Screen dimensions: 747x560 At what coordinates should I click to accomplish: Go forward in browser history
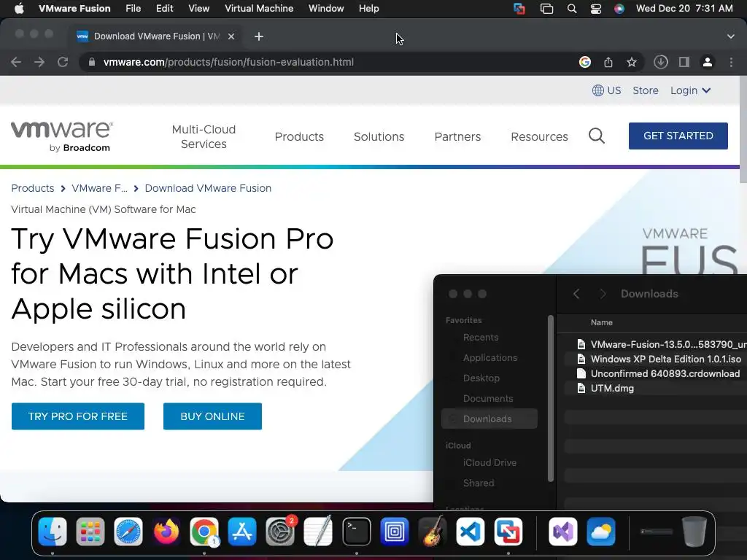[x=39, y=62]
